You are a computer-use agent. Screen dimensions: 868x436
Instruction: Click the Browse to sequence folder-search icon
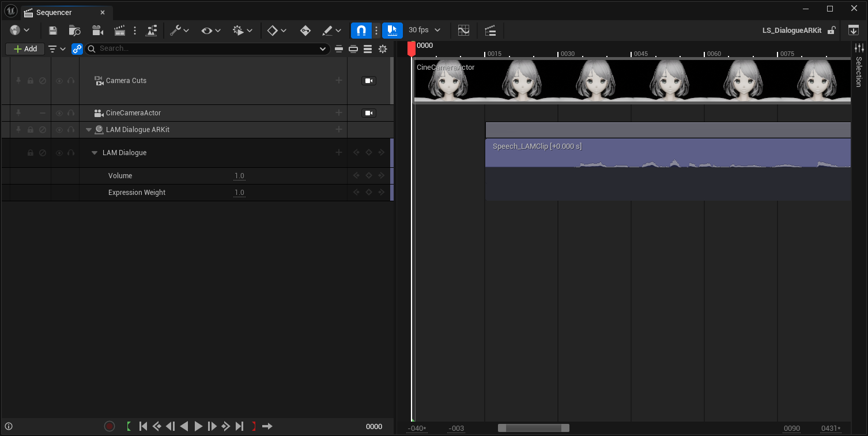(74, 31)
